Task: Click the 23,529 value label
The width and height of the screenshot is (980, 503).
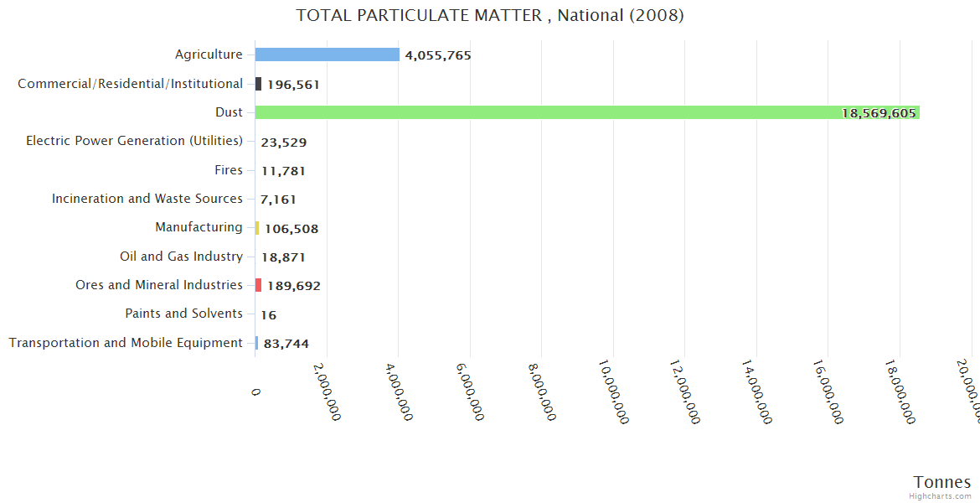Action: [x=284, y=143]
